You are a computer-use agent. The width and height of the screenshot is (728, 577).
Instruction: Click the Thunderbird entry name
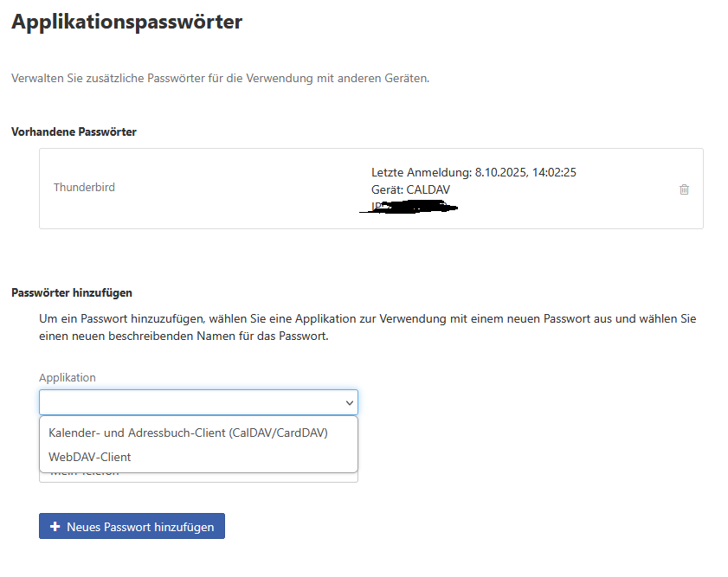[x=84, y=187]
